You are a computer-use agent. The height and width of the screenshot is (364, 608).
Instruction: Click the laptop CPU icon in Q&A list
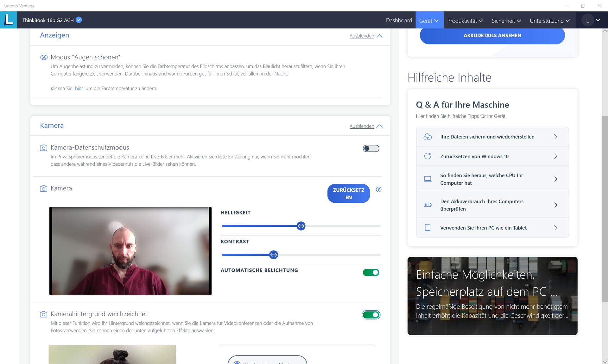click(427, 179)
